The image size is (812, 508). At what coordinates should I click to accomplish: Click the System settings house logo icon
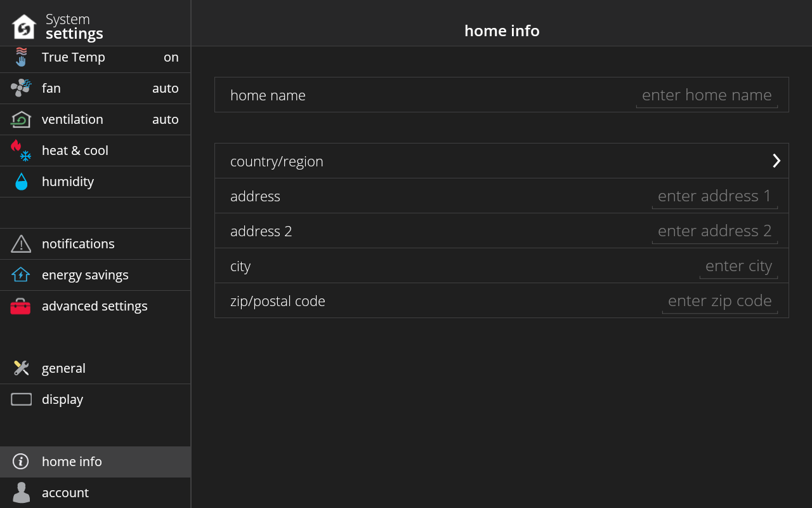pyautogui.click(x=24, y=27)
